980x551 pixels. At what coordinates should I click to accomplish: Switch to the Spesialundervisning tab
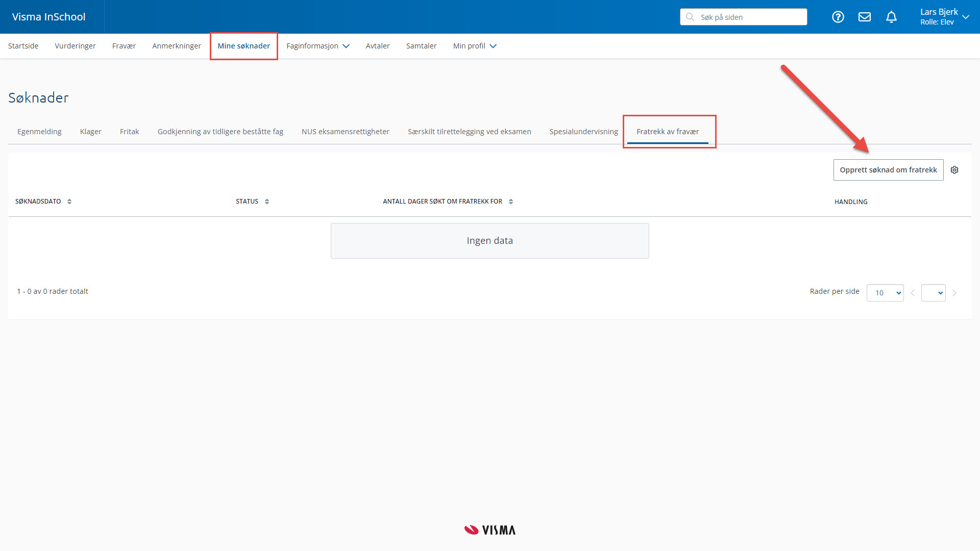pos(583,132)
